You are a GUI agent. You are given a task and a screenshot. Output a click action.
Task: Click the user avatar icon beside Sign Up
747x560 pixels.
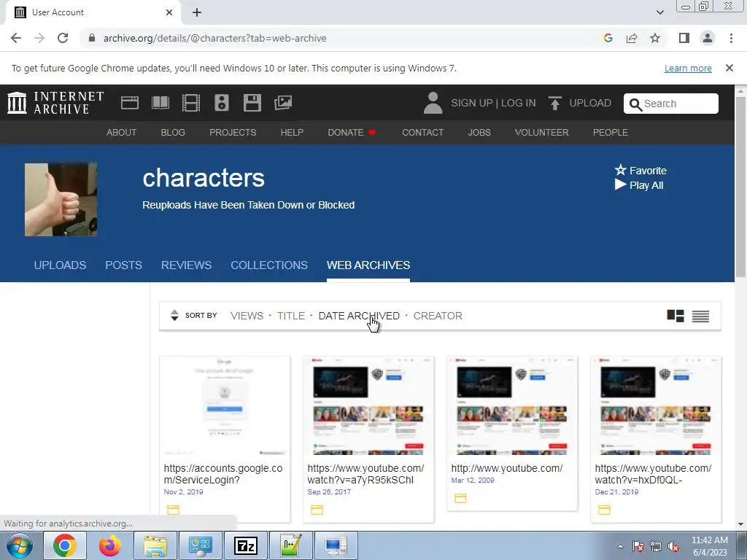(433, 103)
